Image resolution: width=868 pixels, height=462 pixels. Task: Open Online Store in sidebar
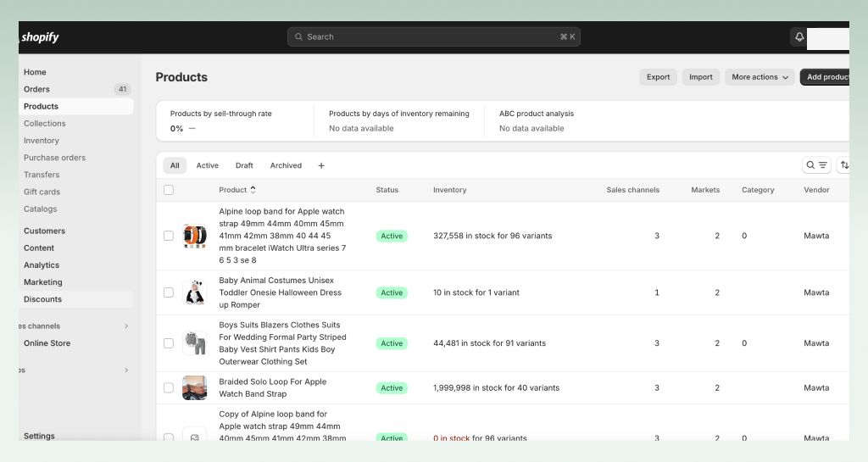click(x=47, y=343)
